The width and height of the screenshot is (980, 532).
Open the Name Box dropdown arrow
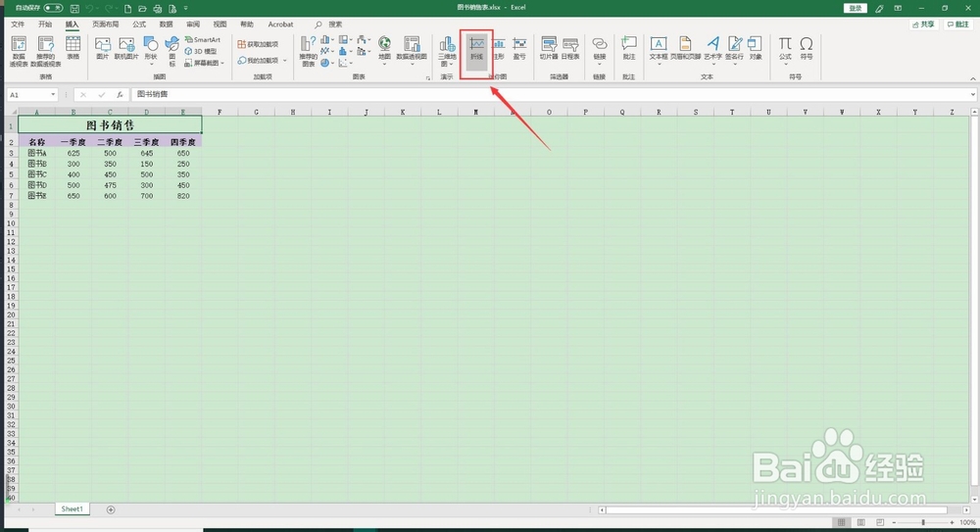[53, 94]
